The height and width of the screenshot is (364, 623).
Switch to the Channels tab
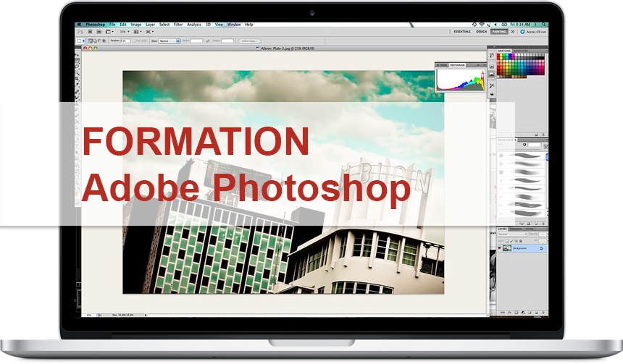(x=516, y=229)
